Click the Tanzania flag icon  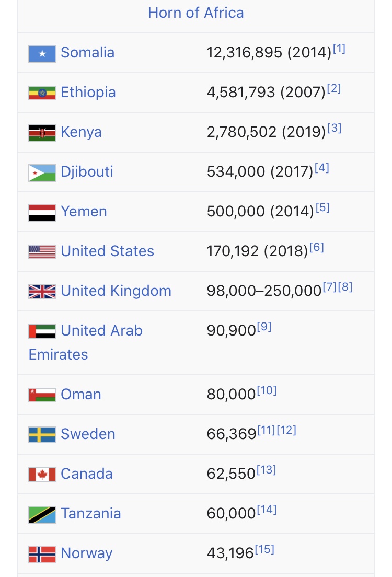42,515
